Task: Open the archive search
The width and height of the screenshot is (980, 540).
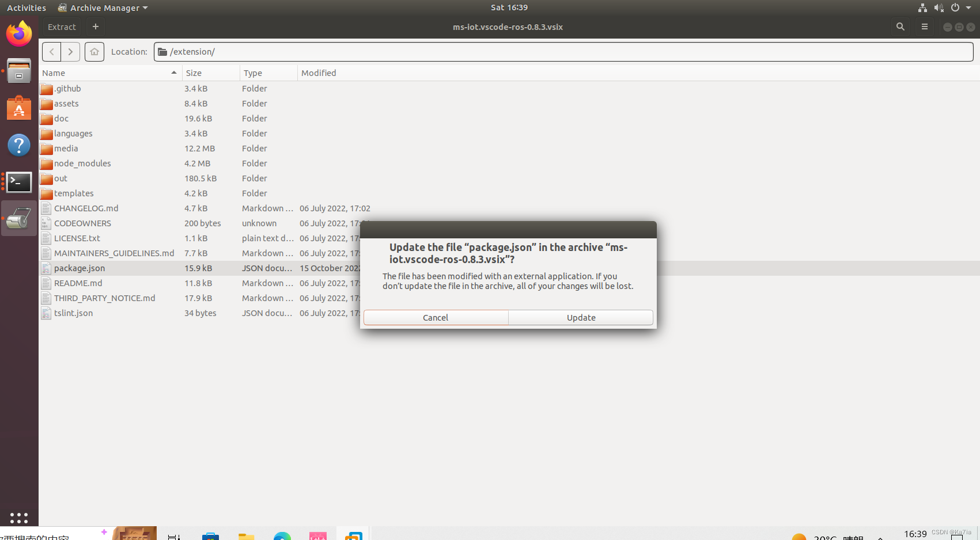Action: (900, 26)
